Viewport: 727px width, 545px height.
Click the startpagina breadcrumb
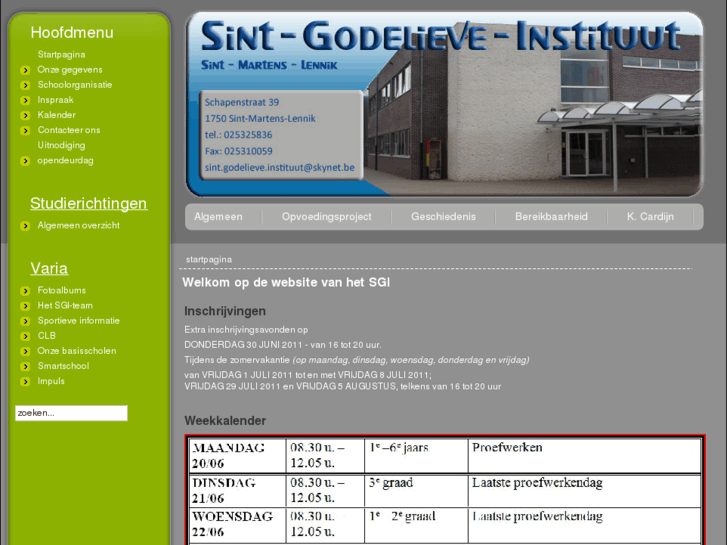(x=209, y=260)
